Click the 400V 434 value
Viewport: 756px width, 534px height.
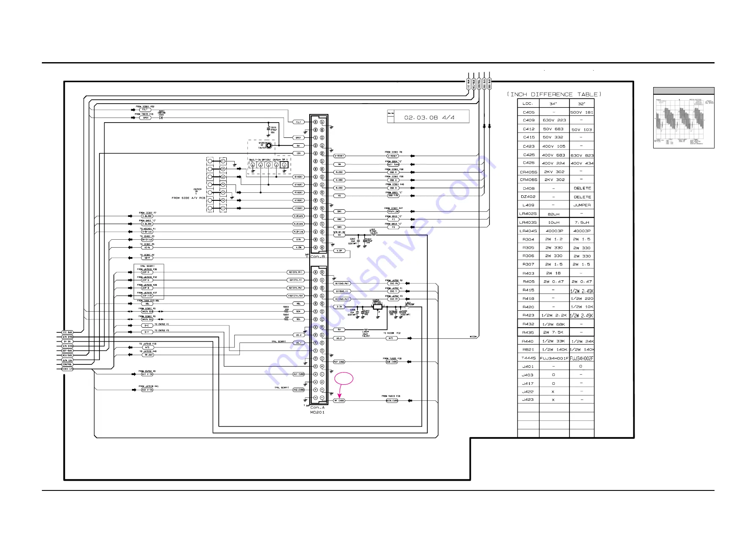point(582,163)
